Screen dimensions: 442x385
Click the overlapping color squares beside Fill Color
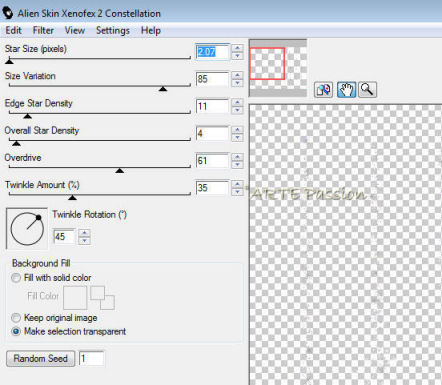coord(102,298)
